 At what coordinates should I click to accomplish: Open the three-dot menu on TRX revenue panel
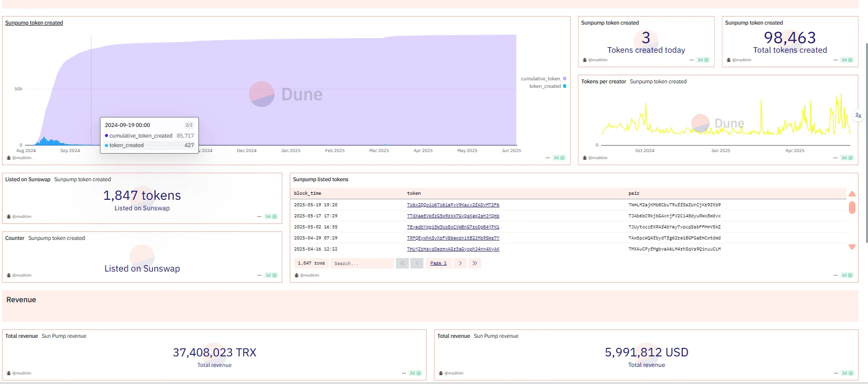click(x=404, y=373)
